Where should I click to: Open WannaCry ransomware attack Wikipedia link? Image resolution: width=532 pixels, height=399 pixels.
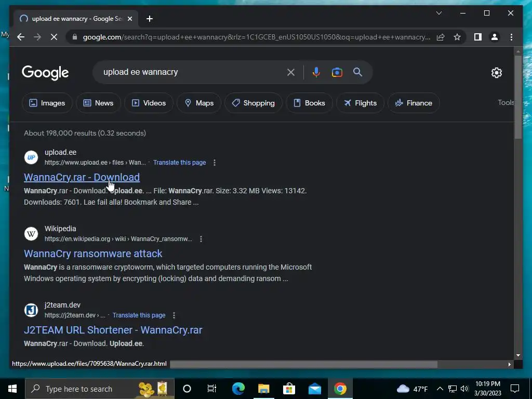(93, 254)
